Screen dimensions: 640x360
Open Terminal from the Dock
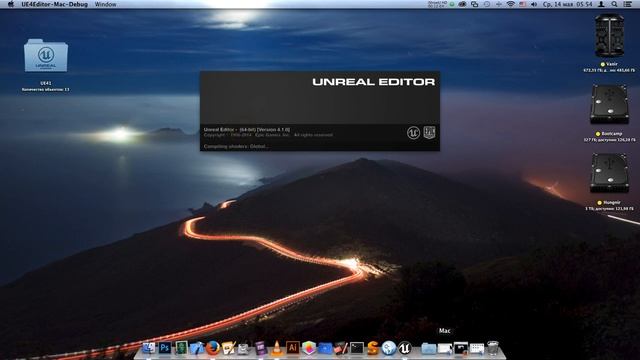[x=356, y=348]
